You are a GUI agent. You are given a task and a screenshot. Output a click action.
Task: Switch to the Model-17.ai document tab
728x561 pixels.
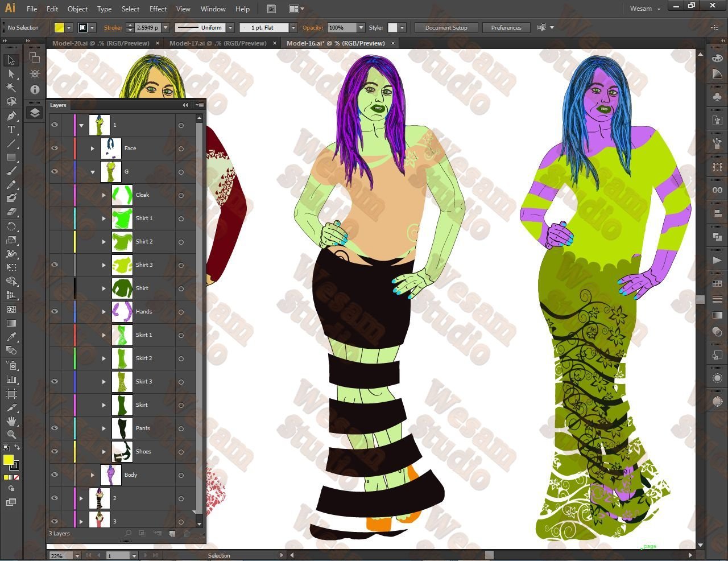218,43
